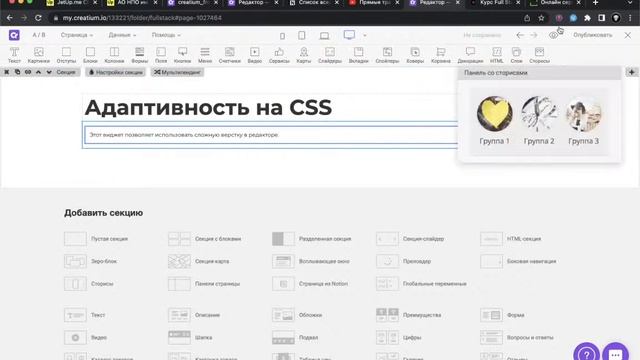Click the Адаптивность на CSS heading
Screen dimensions: 640x360
coord(208,108)
